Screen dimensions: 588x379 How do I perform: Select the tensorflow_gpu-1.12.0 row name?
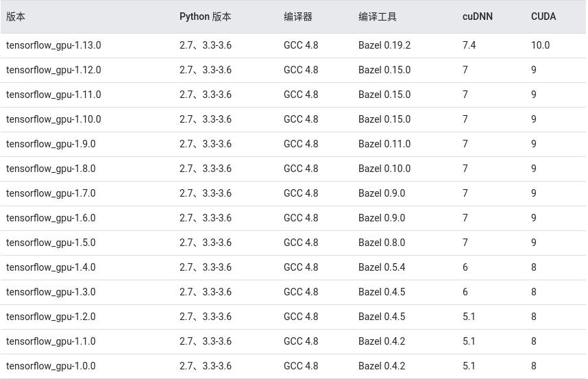pyautogui.click(x=53, y=70)
